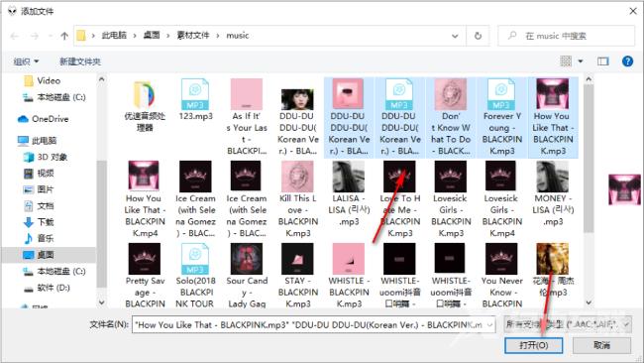Select 素材文件 in the address breadcrumb
The width and height of the screenshot is (644, 363).
coord(192,36)
